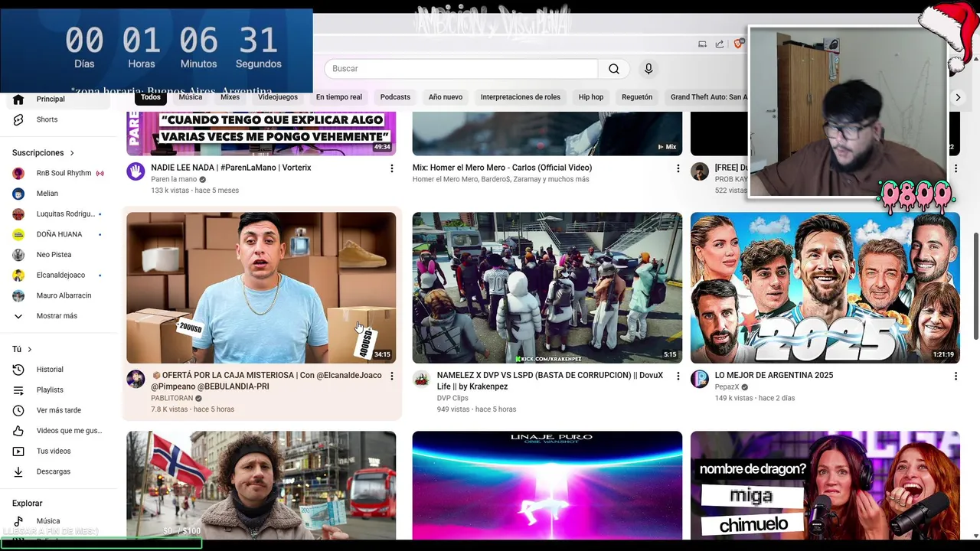Open Mix: Homer el Mero Mero title
The height and width of the screenshot is (551, 980).
(x=502, y=168)
